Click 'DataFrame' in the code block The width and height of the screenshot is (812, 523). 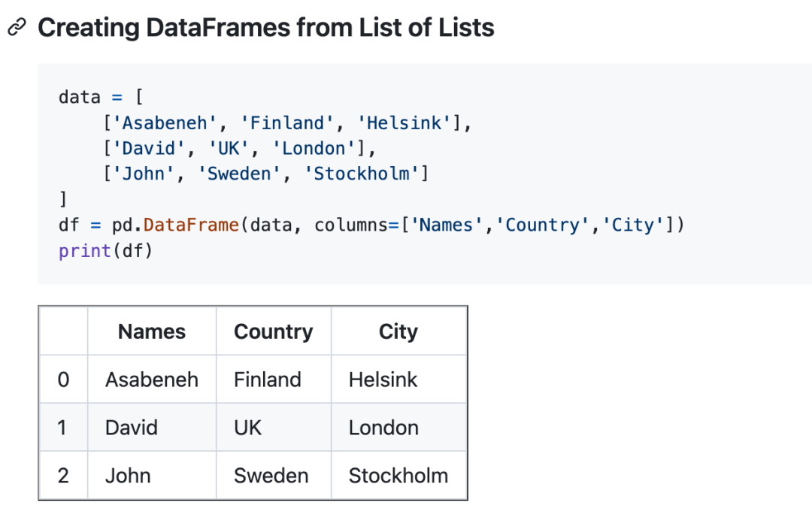[x=191, y=225]
